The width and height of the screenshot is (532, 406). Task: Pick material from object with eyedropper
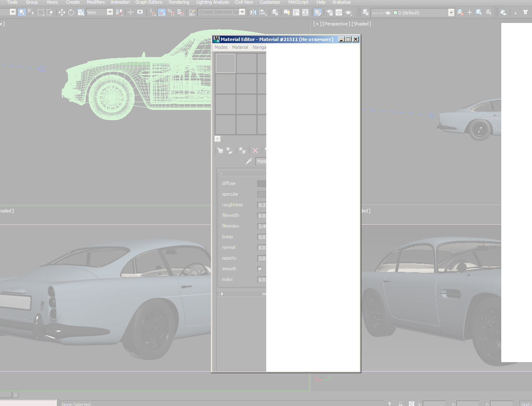(249, 161)
